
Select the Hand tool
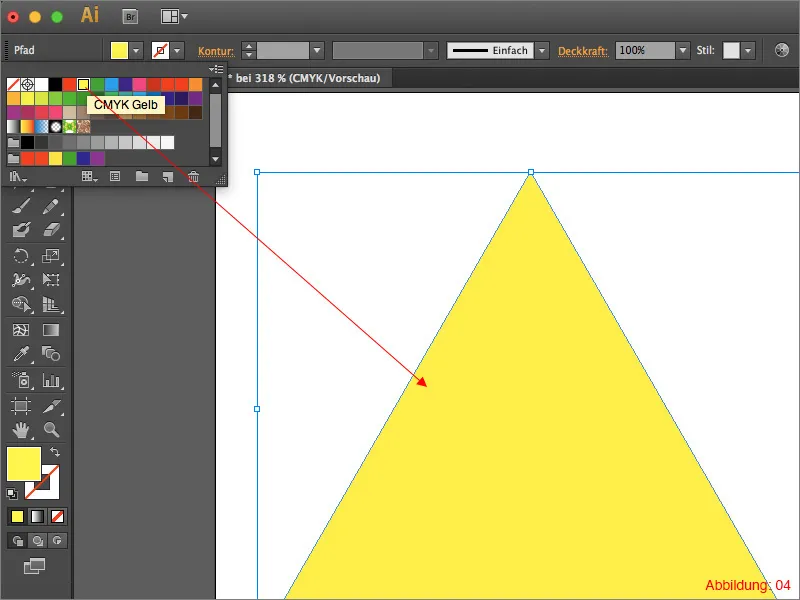pyautogui.click(x=21, y=430)
